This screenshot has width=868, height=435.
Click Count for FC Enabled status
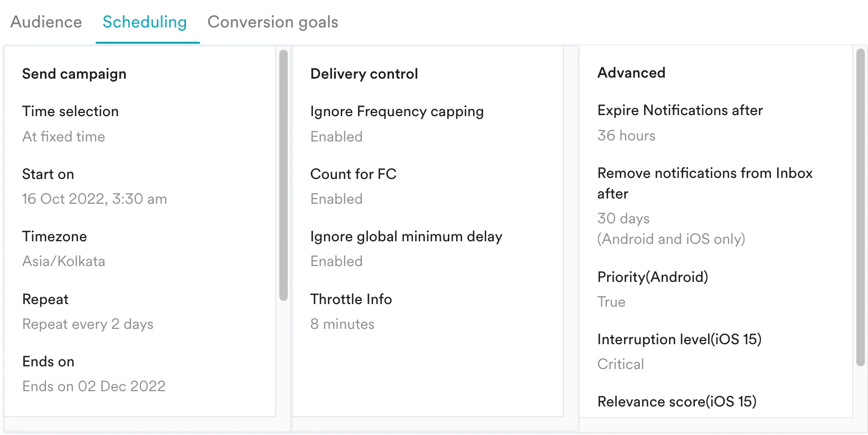click(x=336, y=199)
